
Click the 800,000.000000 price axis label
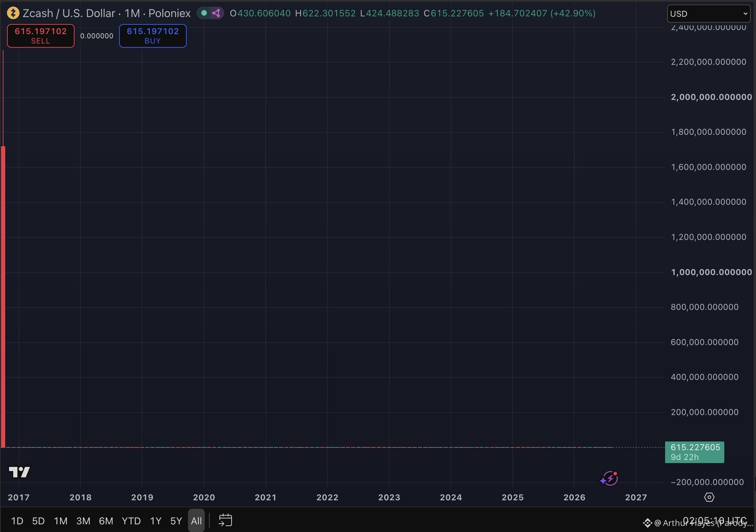pos(704,307)
